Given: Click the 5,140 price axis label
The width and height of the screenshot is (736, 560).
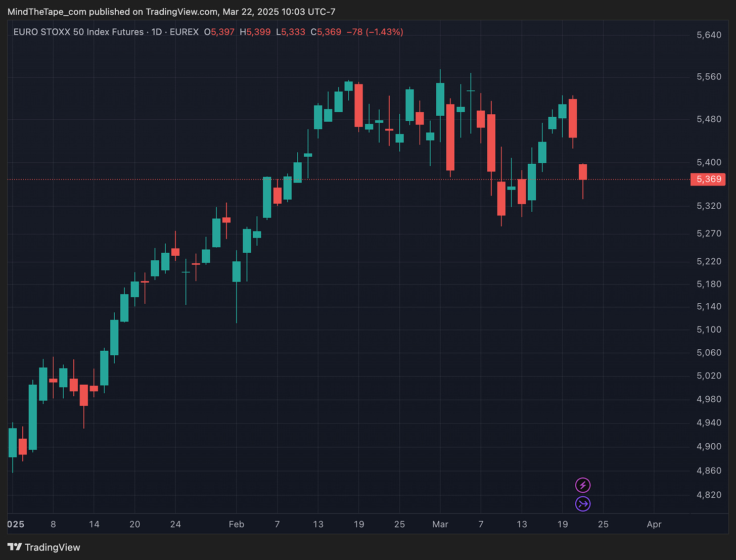Looking at the screenshot, I should tap(709, 306).
